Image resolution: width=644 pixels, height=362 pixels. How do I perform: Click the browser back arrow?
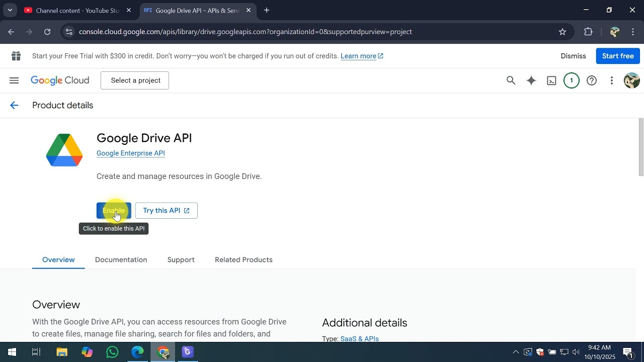click(11, 32)
